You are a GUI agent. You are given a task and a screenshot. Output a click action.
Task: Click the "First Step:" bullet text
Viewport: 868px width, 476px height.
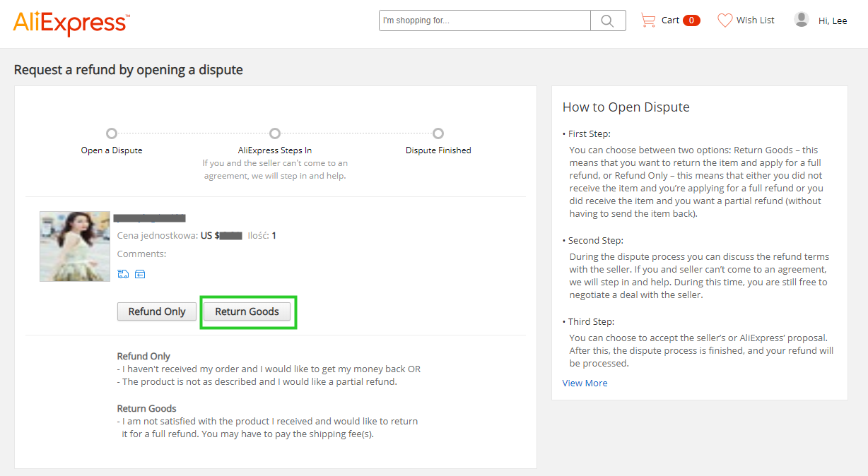(x=589, y=133)
